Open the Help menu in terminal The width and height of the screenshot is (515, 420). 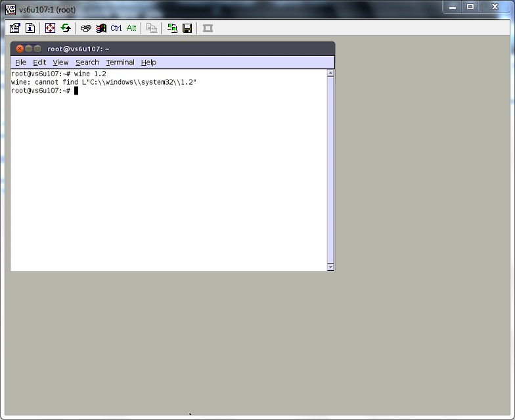(x=148, y=62)
